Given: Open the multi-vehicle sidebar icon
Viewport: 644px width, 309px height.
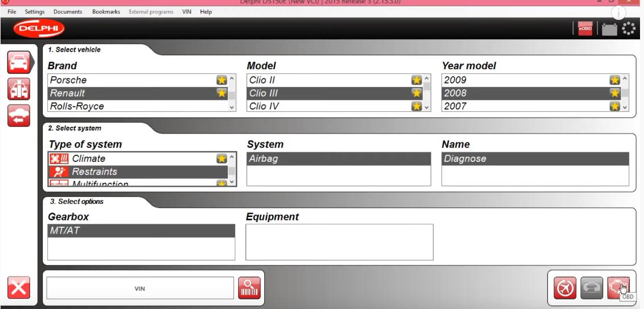Looking at the screenshot, I should tap(18, 89).
